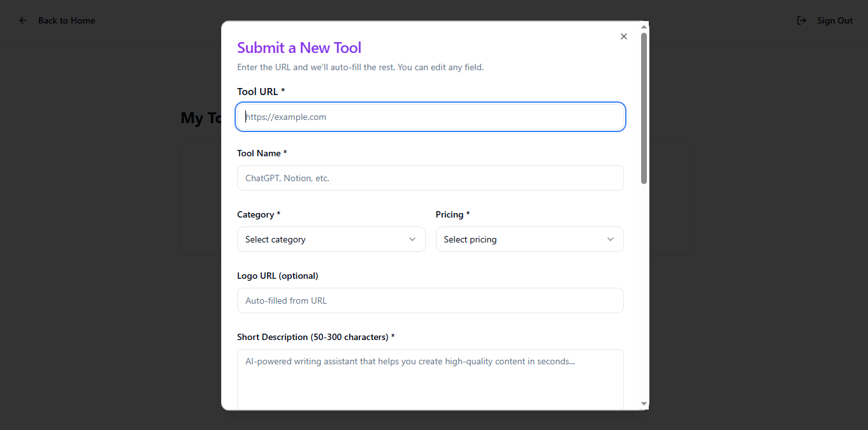Open the Select category dropdown

pos(331,239)
